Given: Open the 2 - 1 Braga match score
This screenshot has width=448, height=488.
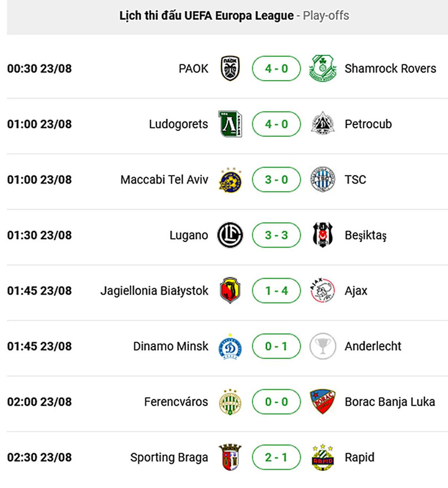Looking at the screenshot, I should 277,458.
